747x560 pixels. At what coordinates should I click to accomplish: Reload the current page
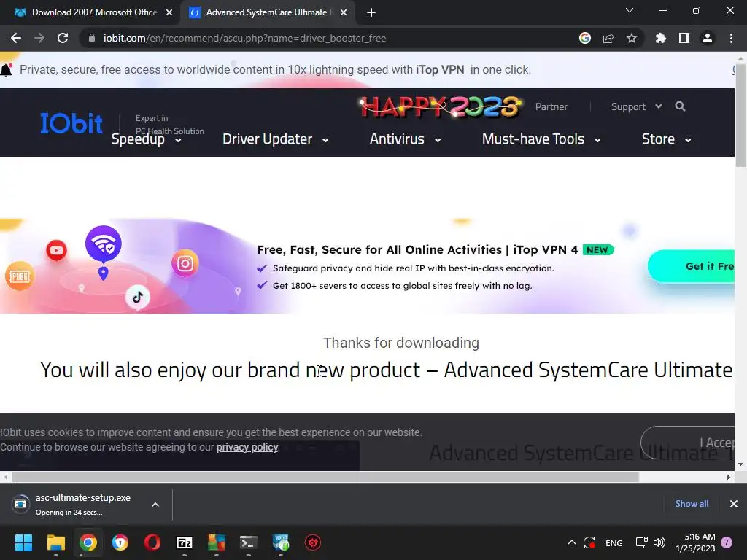pyautogui.click(x=63, y=38)
